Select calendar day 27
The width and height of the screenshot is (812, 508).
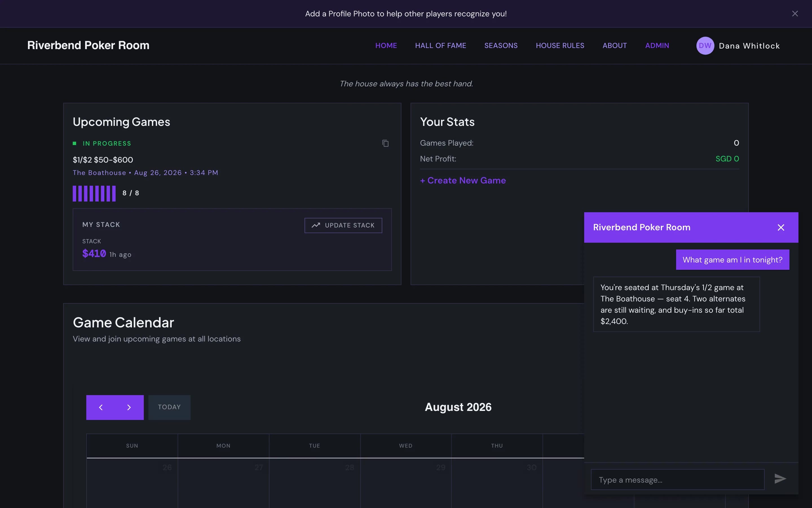[x=259, y=467]
